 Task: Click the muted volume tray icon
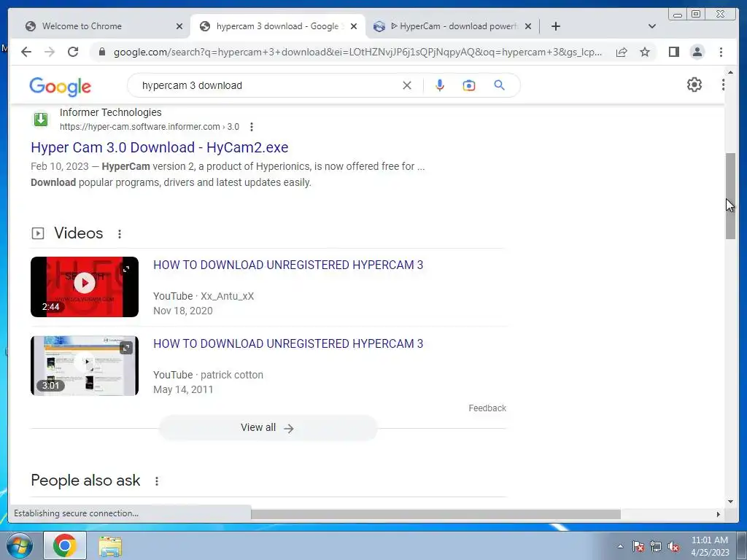coord(673,546)
